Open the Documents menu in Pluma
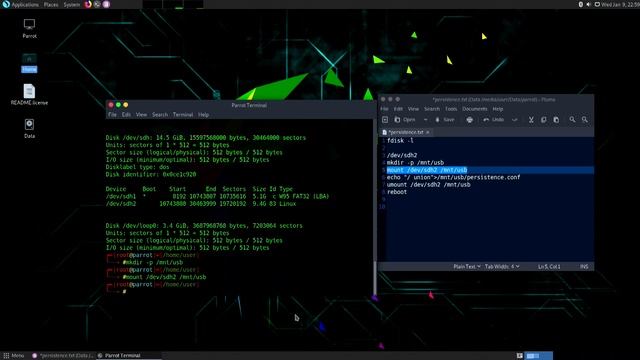Image resolution: width=640 pixels, height=360 pixels. (475, 109)
